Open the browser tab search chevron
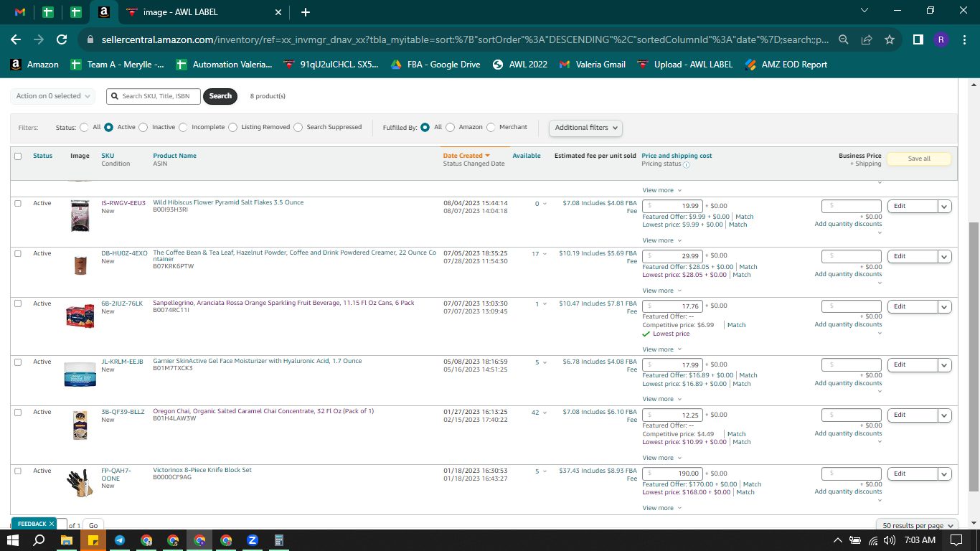The image size is (980, 551). point(864,11)
